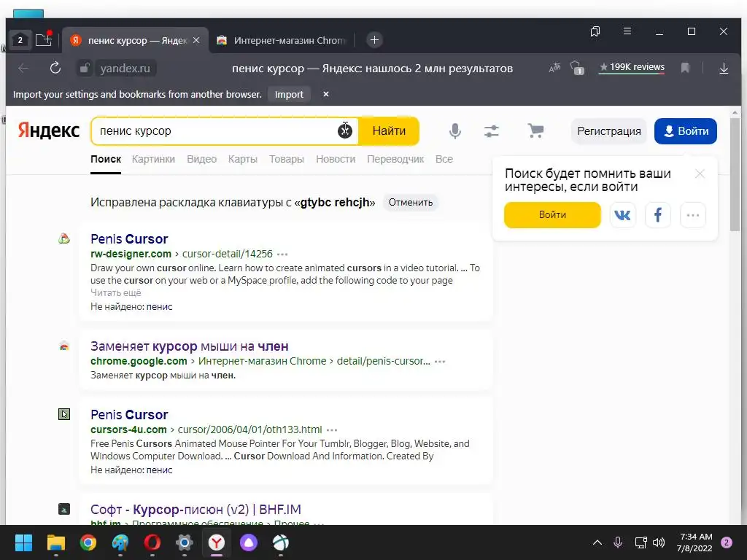Clear the search field with X icon
Screen dimensions: 747x560
tap(345, 130)
